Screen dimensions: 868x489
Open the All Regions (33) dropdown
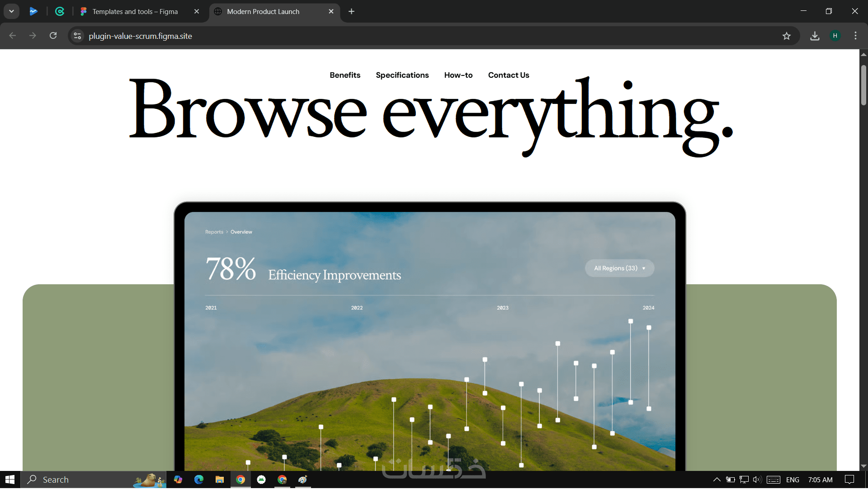[619, 268]
